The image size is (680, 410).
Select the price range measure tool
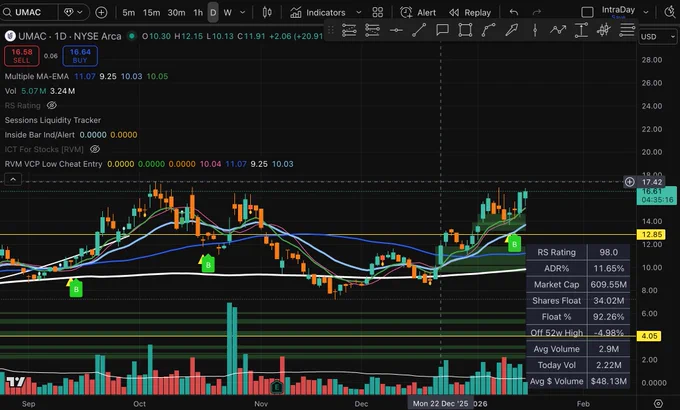(581, 30)
